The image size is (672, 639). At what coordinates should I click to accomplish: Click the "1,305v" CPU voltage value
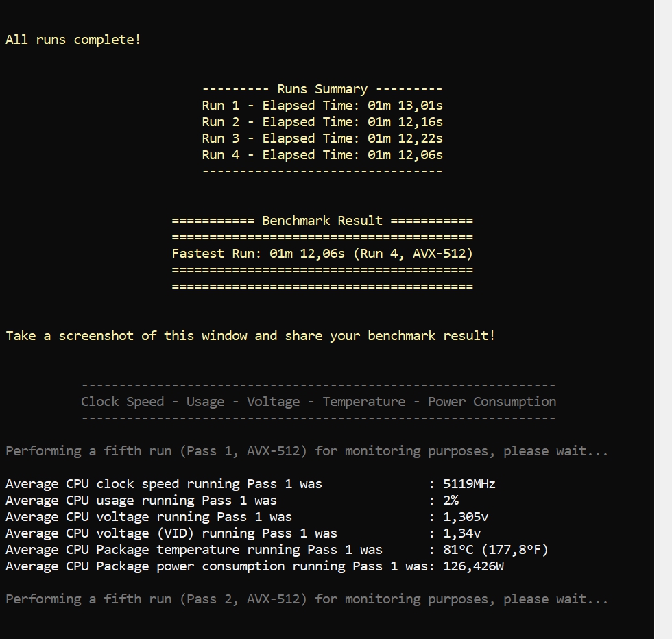tap(466, 517)
